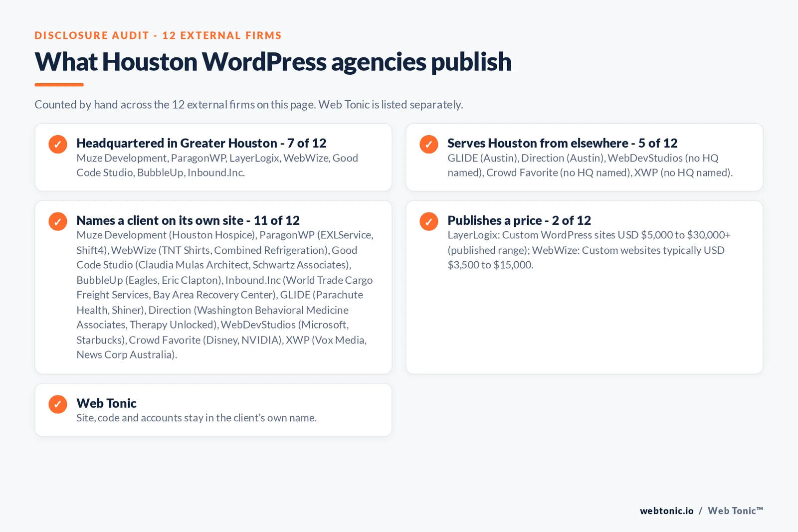Select the 'Web Tonic' card heading
Image resolution: width=798 pixels, height=532 pixels.
[106, 403]
